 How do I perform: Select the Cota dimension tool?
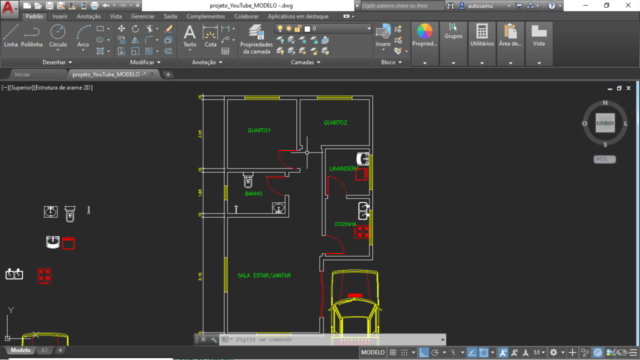210,36
